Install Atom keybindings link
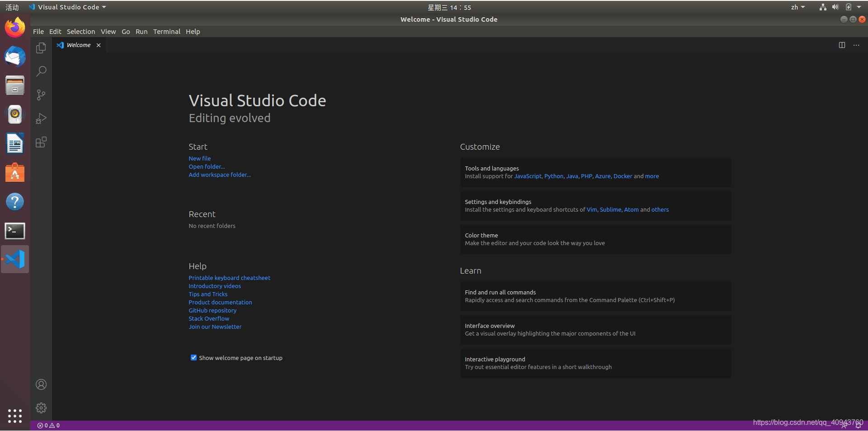This screenshot has height=431, width=868. click(x=631, y=210)
